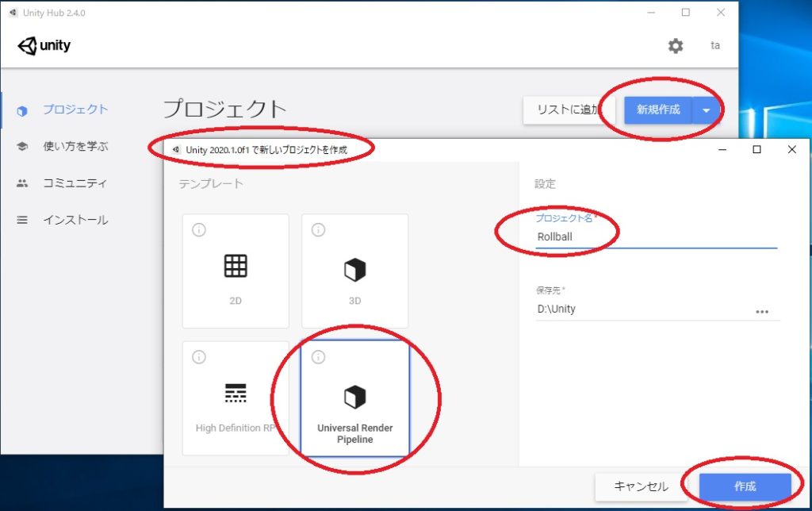Show info for the 2D template
Image resolution: width=812 pixels, height=511 pixels.
tap(199, 229)
